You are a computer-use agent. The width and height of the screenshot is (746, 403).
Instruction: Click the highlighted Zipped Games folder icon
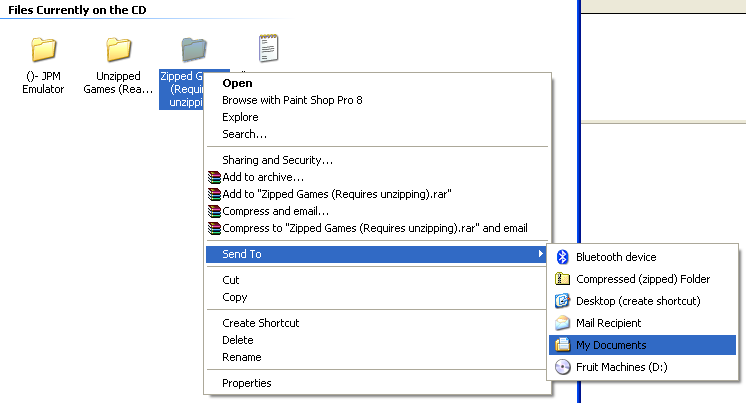click(x=193, y=49)
